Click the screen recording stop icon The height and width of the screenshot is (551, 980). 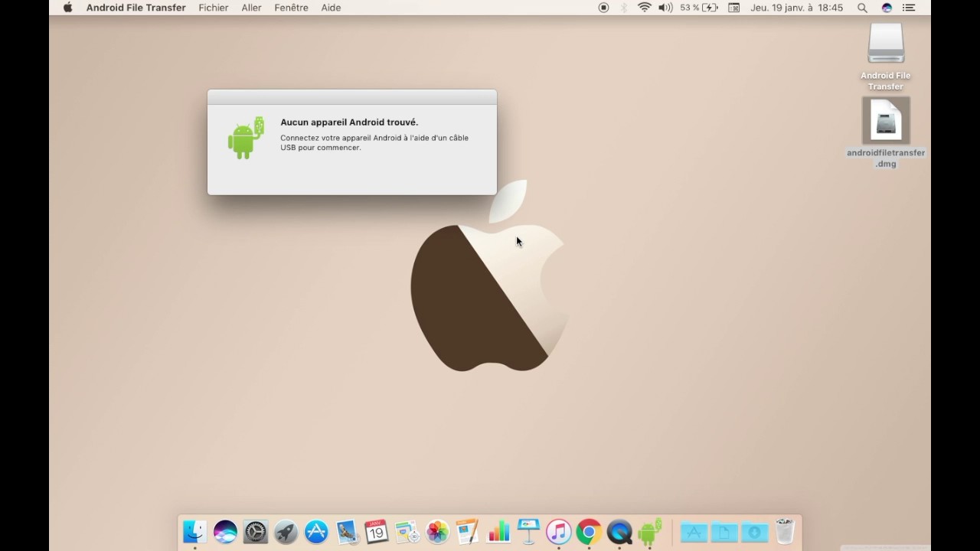(603, 8)
